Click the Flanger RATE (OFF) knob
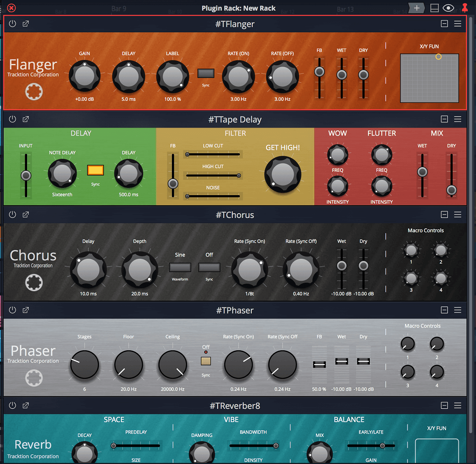476x464 pixels. tap(282, 76)
